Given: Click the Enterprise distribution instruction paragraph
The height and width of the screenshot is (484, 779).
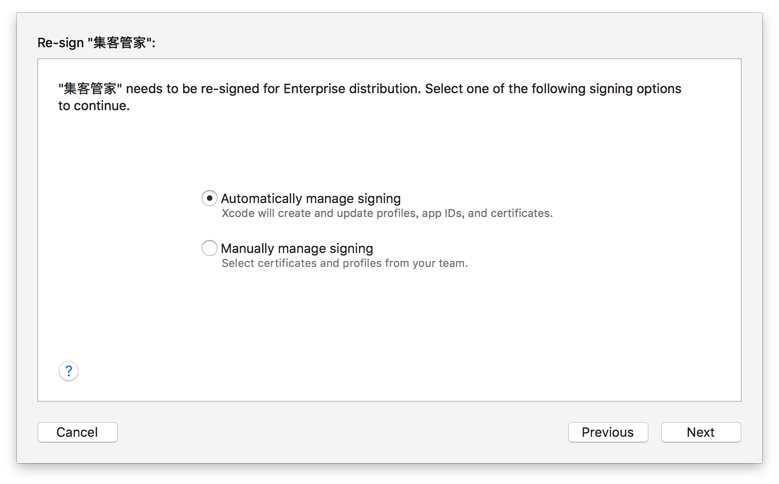Looking at the screenshot, I should click(x=370, y=96).
